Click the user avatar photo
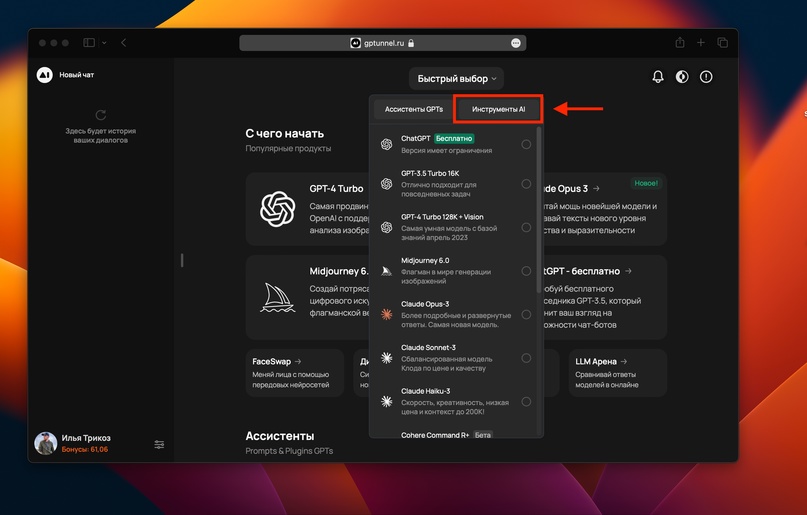 tap(45, 443)
